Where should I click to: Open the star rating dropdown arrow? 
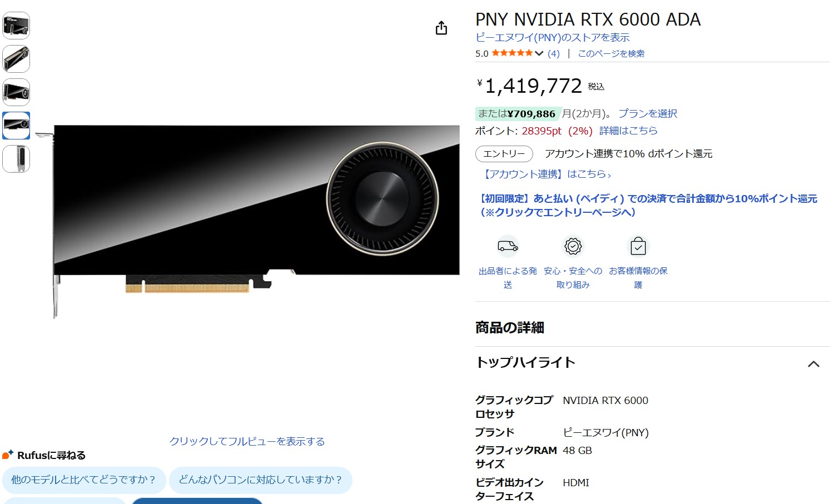[x=539, y=53]
